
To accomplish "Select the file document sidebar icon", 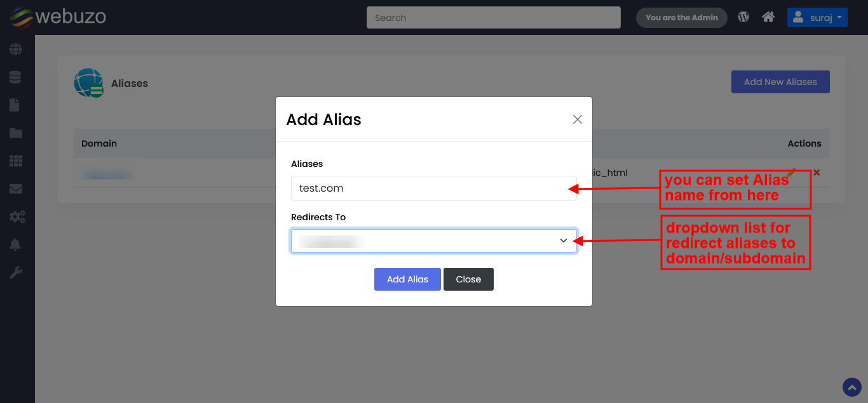I will point(15,105).
